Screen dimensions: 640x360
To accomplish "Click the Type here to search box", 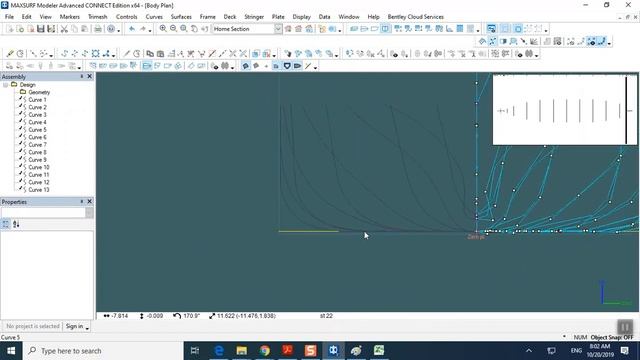I will tap(103, 351).
